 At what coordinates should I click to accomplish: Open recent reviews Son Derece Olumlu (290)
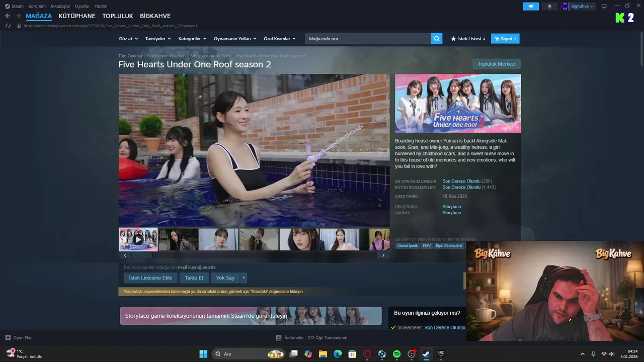click(x=467, y=181)
